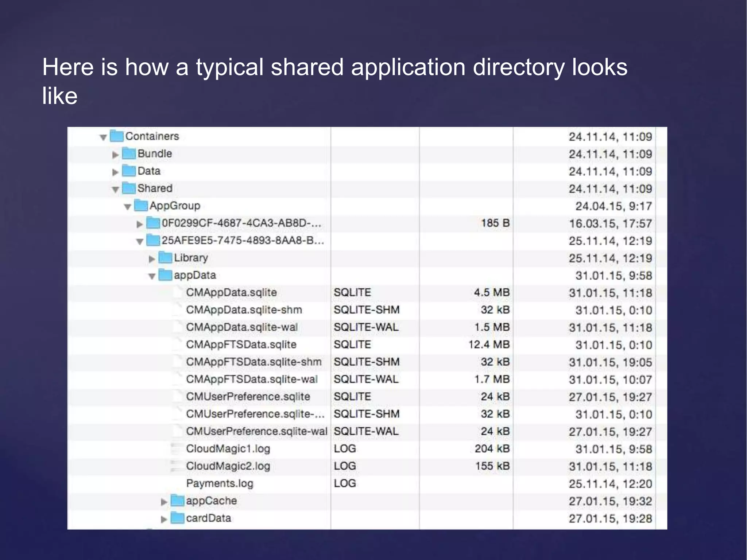Select the Library folder name
The height and width of the screenshot is (560, 747).
point(191,258)
